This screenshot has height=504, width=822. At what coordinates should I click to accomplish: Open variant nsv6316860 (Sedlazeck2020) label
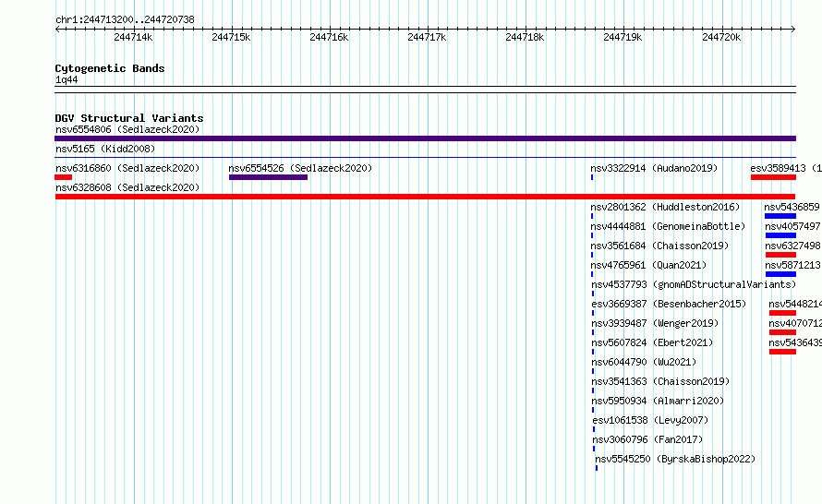127,168
